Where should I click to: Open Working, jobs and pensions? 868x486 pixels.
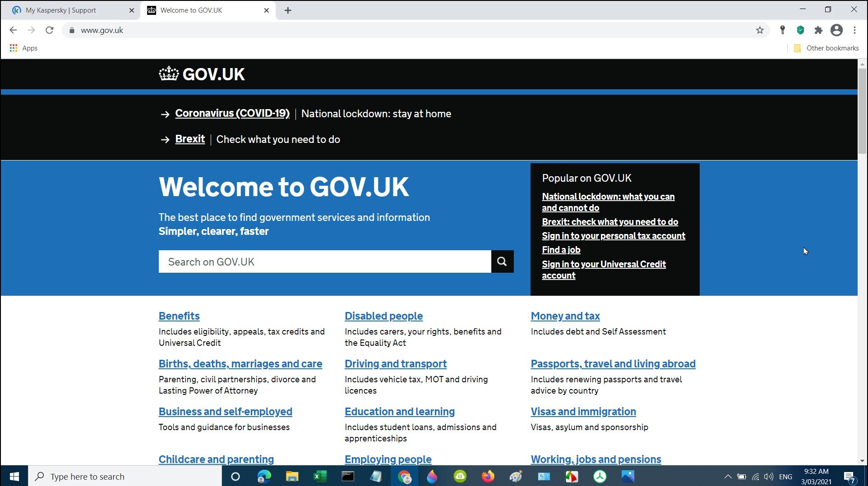[596, 459]
